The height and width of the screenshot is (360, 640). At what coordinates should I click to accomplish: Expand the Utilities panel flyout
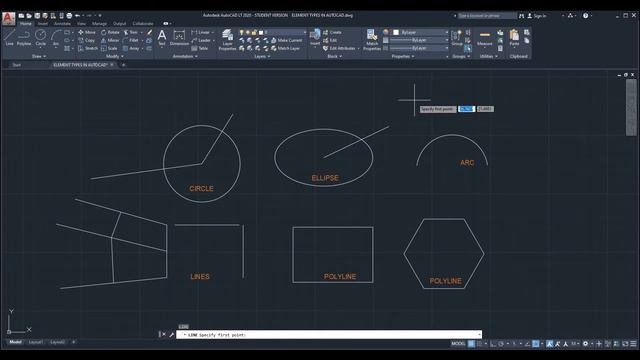489,56
